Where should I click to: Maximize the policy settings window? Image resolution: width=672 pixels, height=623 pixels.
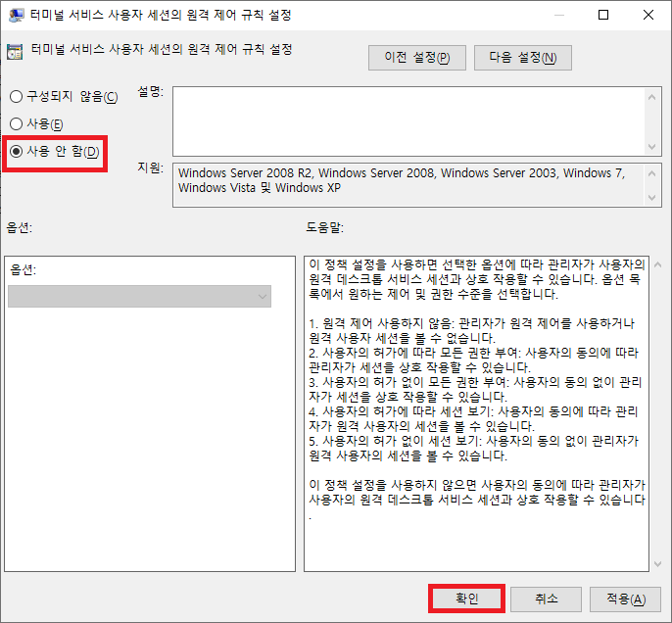pos(603,15)
